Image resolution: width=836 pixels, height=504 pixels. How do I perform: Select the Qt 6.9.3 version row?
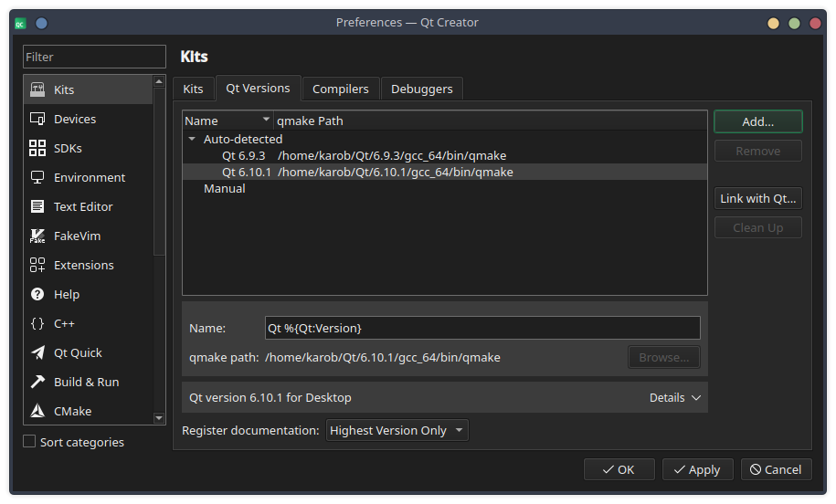tap(364, 155)
